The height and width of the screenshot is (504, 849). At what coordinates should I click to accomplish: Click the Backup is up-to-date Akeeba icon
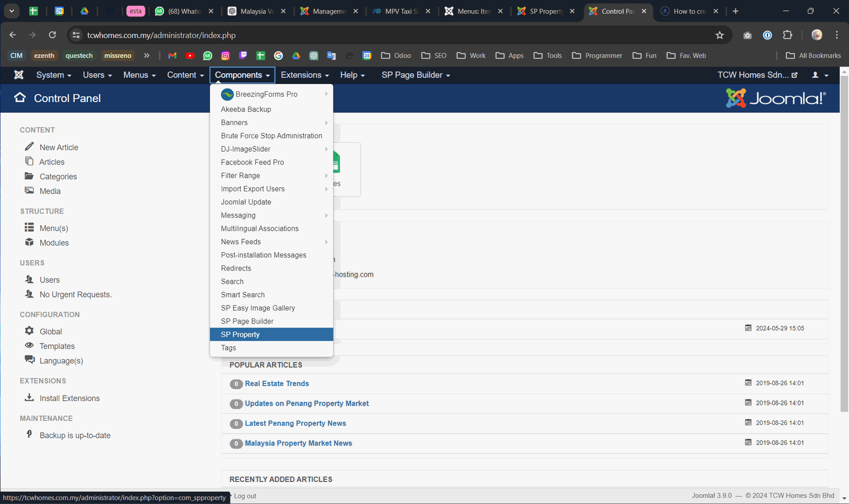[x=29, y=435]
